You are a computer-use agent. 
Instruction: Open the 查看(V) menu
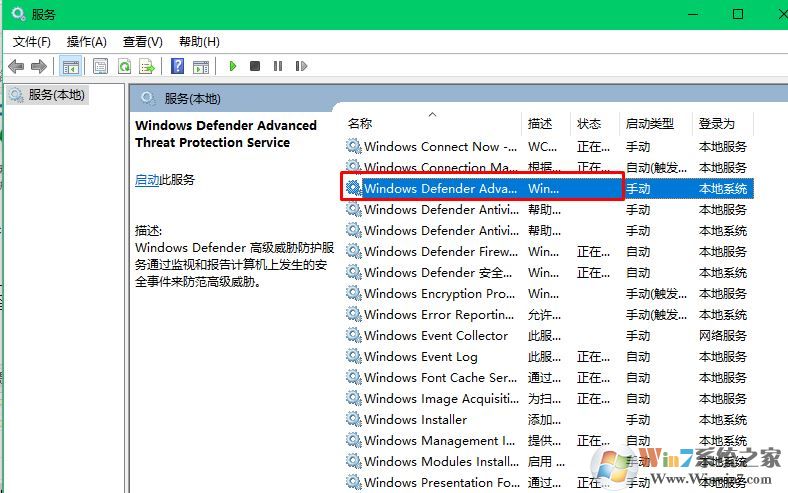(143, 42)
